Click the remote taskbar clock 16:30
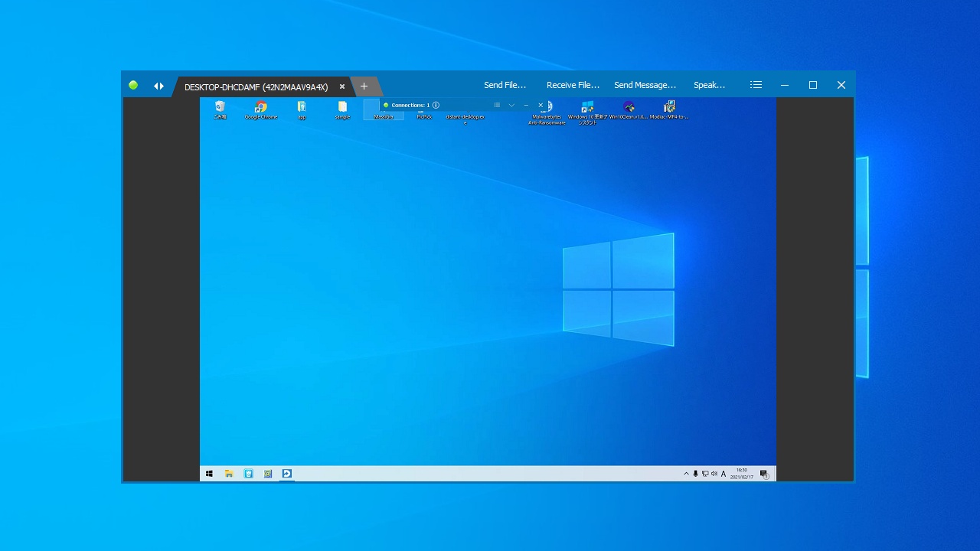The image size is (980, 551). 741,474
